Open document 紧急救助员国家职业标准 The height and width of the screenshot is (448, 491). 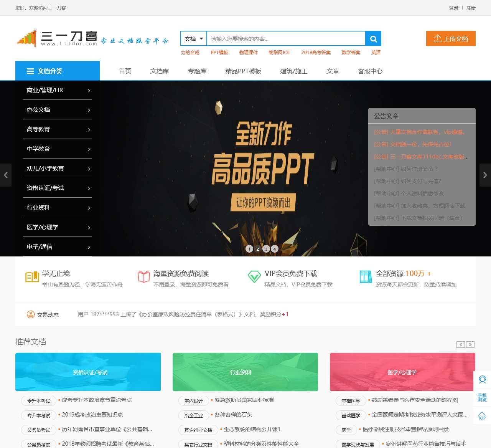coord(244,400)
